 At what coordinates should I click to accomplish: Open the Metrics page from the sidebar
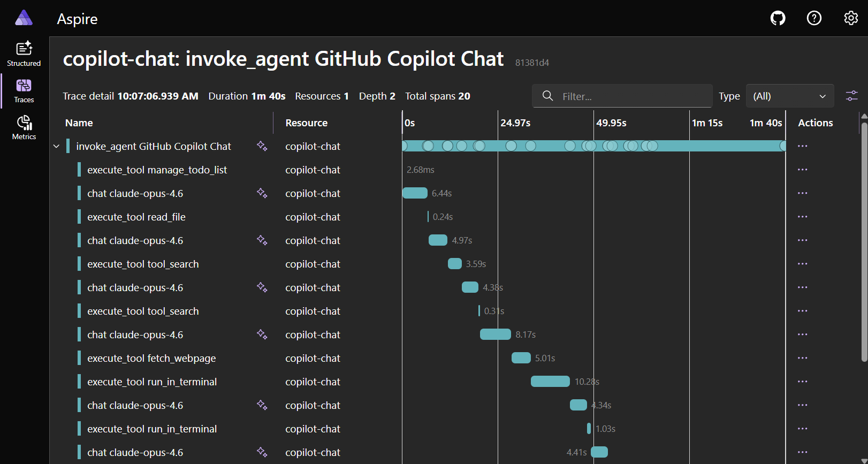24,127
